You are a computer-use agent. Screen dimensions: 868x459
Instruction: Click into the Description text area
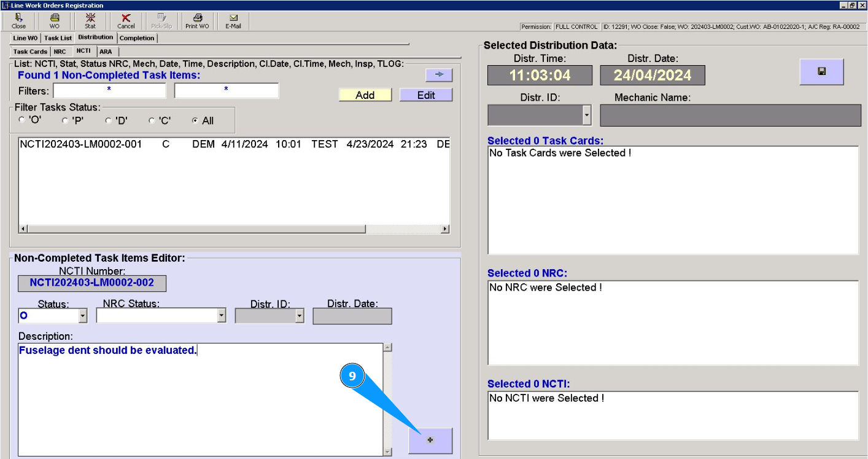point(201,399)
